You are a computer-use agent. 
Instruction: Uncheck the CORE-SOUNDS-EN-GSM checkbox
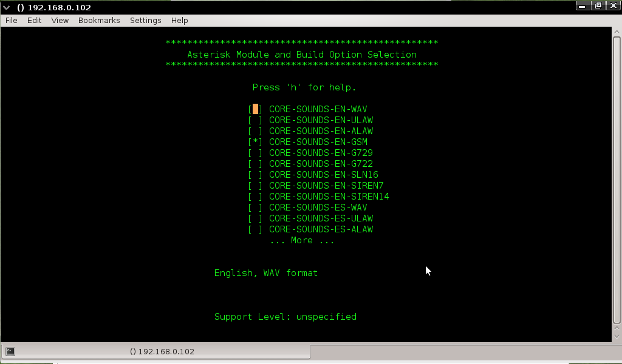(255, 142)
